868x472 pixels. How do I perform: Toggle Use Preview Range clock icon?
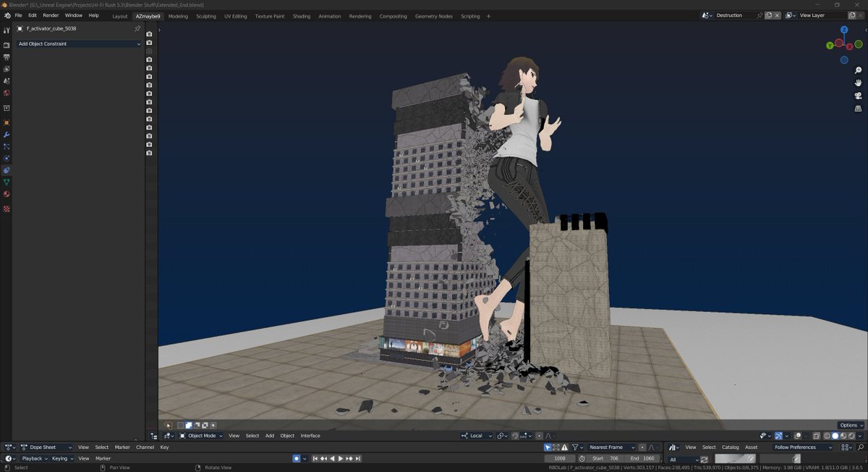(x=582, y=458)
